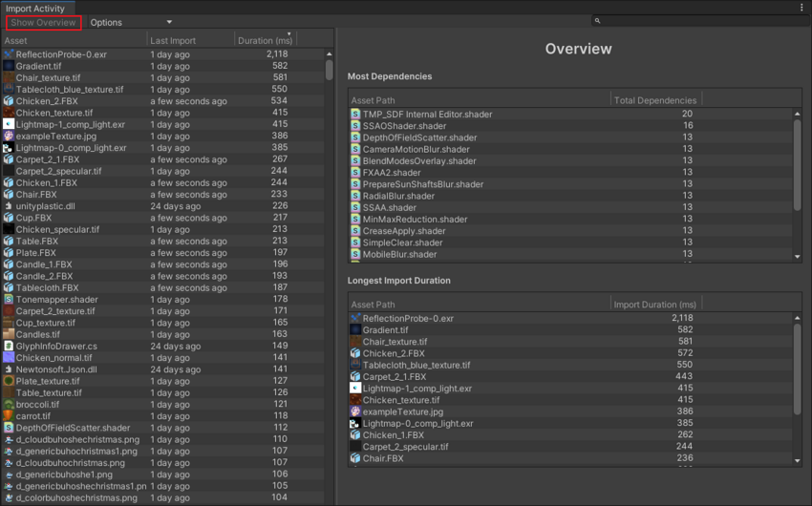This screenshot has width=812, height=506.
Task: Sort by the Duration (ms) column header
Action: [x=266, y=41]
